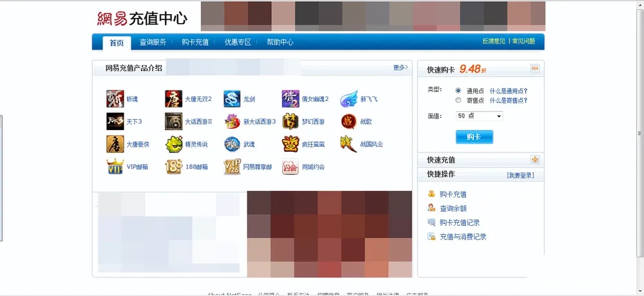644x296 pixels.
Task: Click the 精灵传说 green icon
Action: coord(173,144)
